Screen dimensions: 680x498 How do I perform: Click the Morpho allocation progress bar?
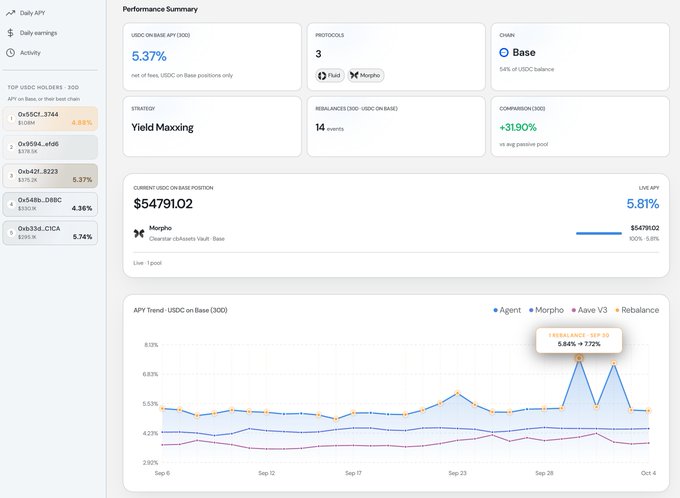tap(598, 233)
